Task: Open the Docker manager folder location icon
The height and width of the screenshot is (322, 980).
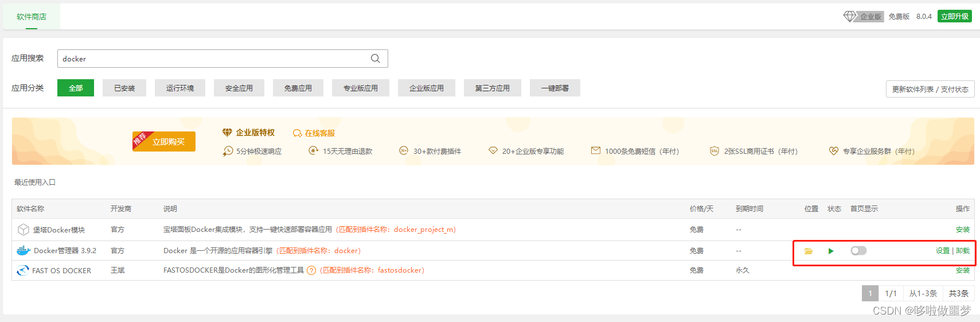Action: pyautogui.click(x=809, y=251)
